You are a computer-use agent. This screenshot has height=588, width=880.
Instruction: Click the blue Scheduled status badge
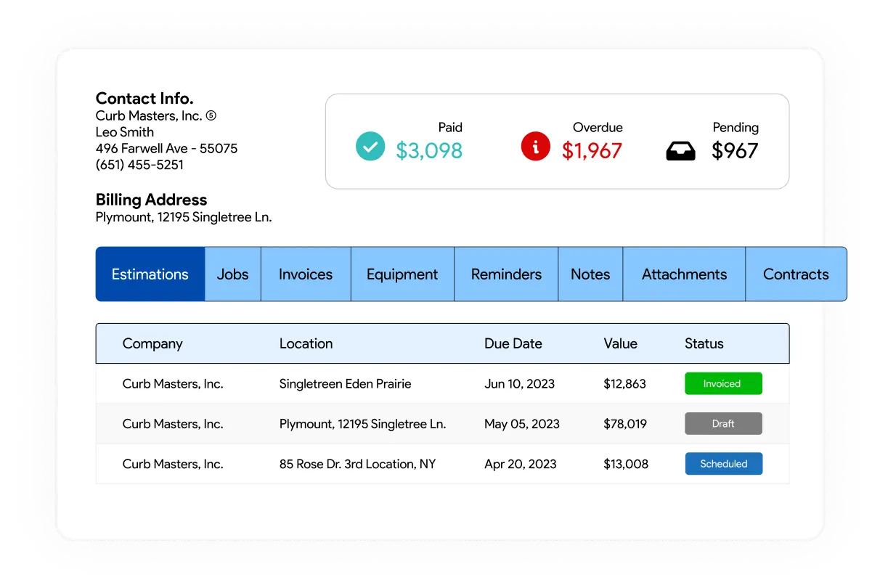723,463
